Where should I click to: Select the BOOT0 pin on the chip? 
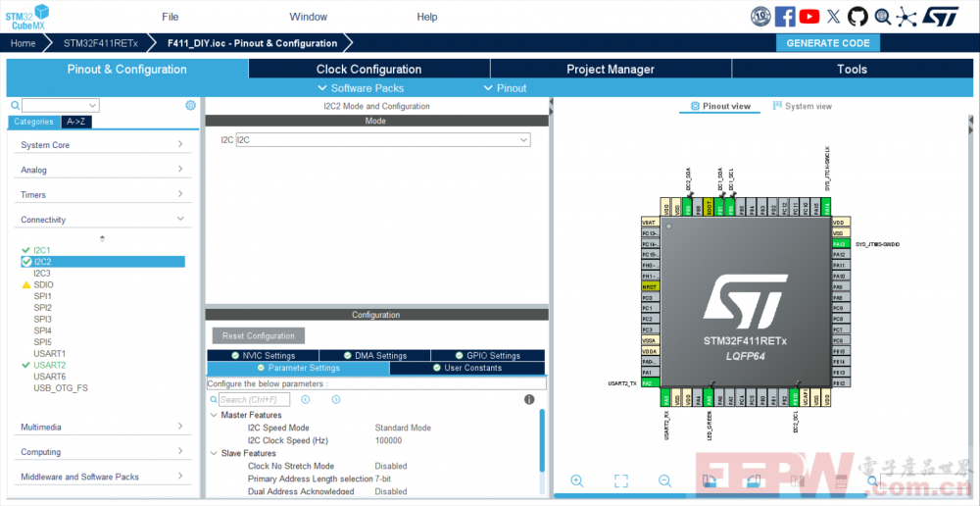click(x=709, y=207)
